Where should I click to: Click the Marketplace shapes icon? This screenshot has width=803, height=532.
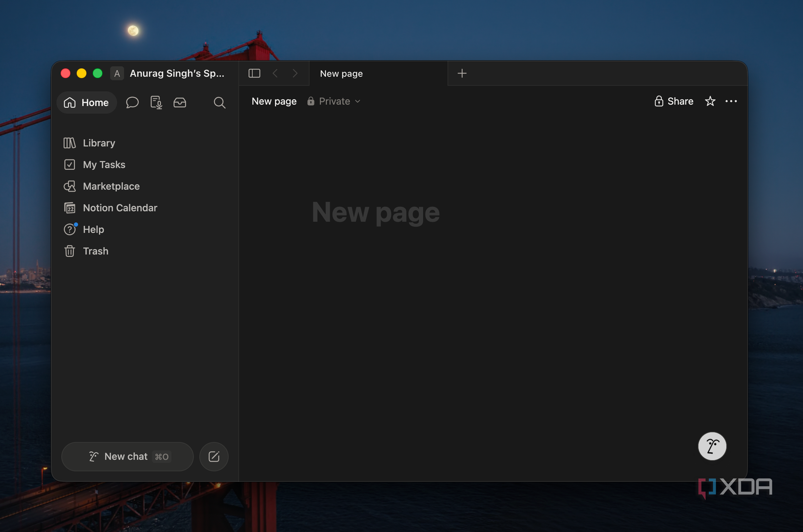coord(70,186)
